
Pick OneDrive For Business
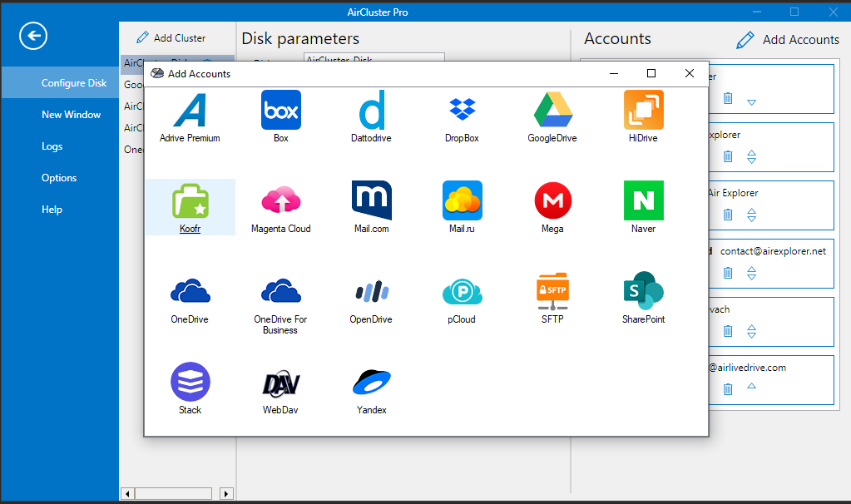click(x=281, y=291)
